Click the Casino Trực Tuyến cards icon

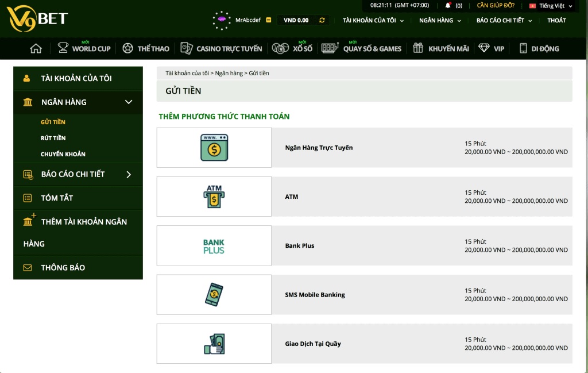tap(186, 49)
